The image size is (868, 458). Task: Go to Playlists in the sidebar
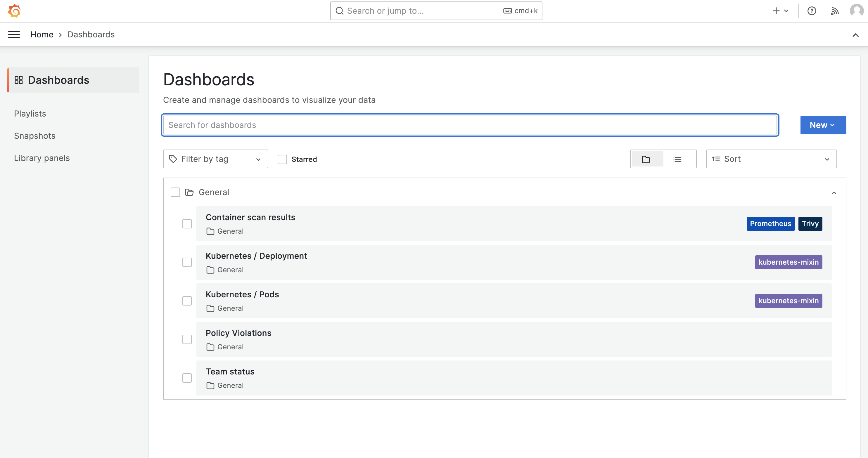[x=30, y=114]
